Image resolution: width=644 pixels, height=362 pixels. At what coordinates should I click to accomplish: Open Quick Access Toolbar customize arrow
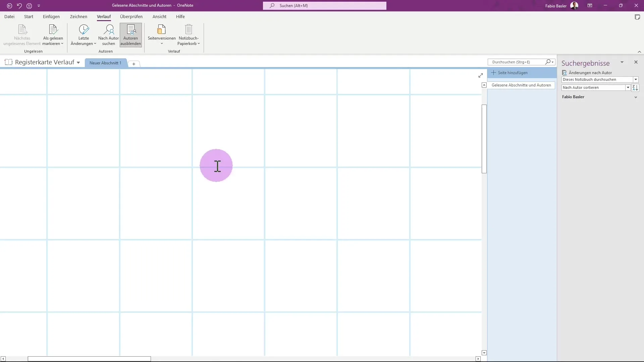pyautogui.click(x=39, y=6)
